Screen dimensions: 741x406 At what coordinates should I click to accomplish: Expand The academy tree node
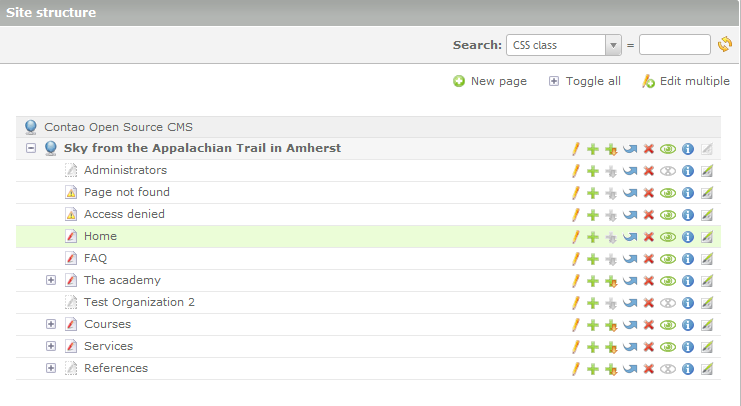pos(51,281)
